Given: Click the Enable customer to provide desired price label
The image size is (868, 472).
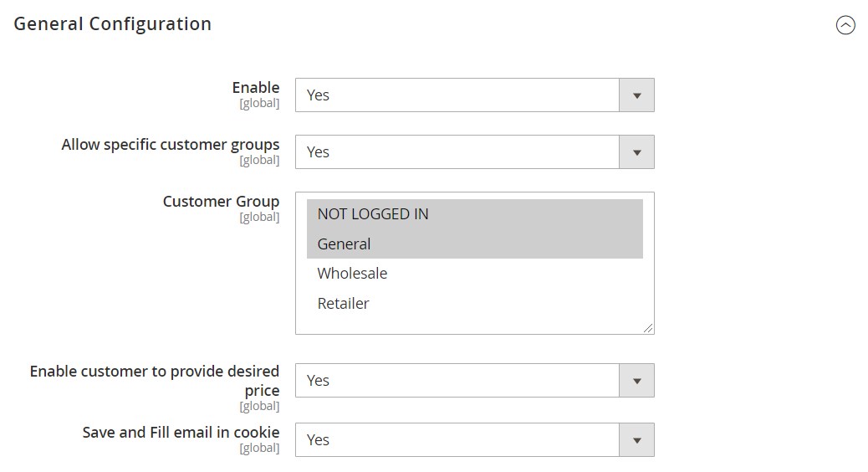Looking at the screenshot, I should [155, 380].
